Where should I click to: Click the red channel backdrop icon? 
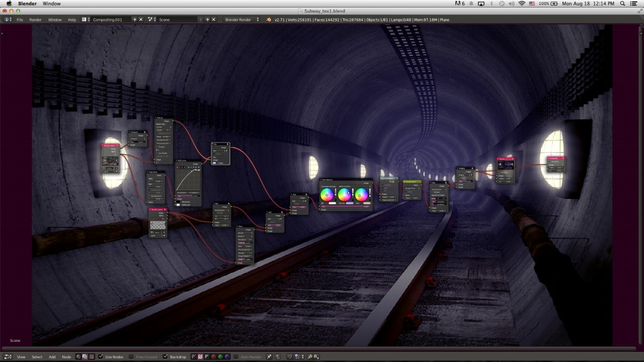[214, 356]
